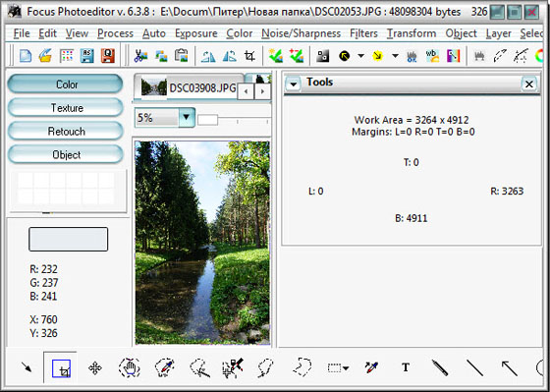Screen dimensions: 550x392
Task: Cut selection with scissors icon
Action: point(140,56)
